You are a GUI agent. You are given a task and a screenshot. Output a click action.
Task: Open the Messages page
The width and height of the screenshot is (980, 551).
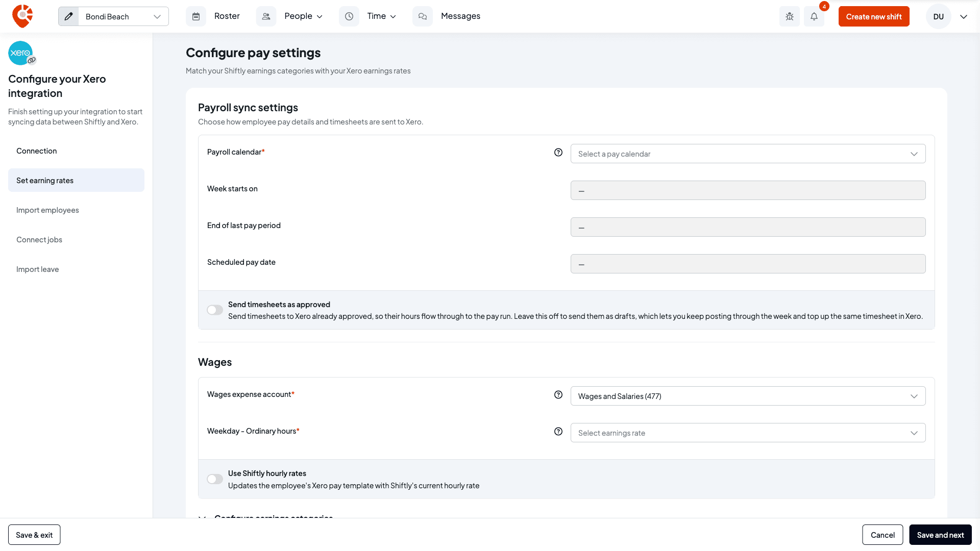[x=460, y=16]
